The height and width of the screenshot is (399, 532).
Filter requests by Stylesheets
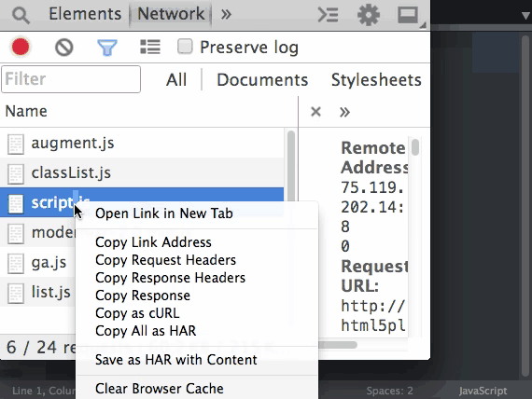(x=376, y=80)
